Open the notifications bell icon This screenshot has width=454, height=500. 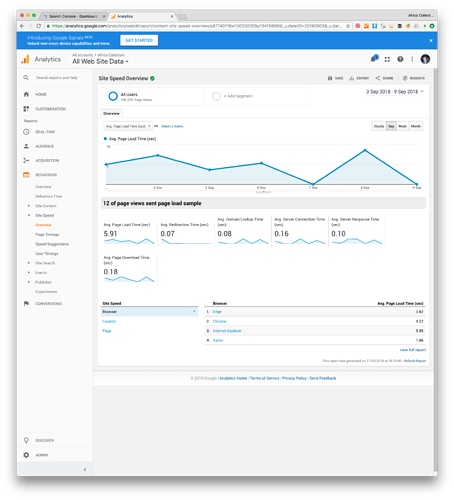click(374, 59)
